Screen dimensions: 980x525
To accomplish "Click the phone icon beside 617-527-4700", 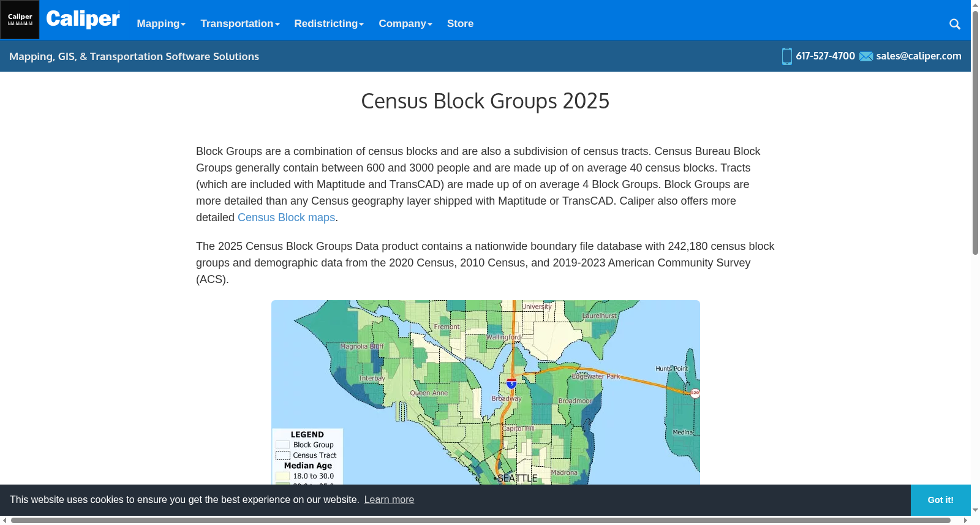I will tap(787, 56).
